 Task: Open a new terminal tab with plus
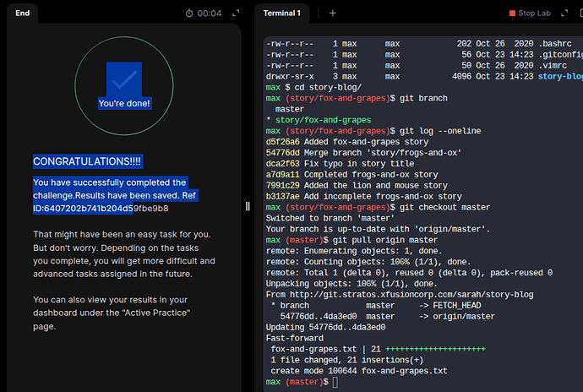tap(333, 14)
